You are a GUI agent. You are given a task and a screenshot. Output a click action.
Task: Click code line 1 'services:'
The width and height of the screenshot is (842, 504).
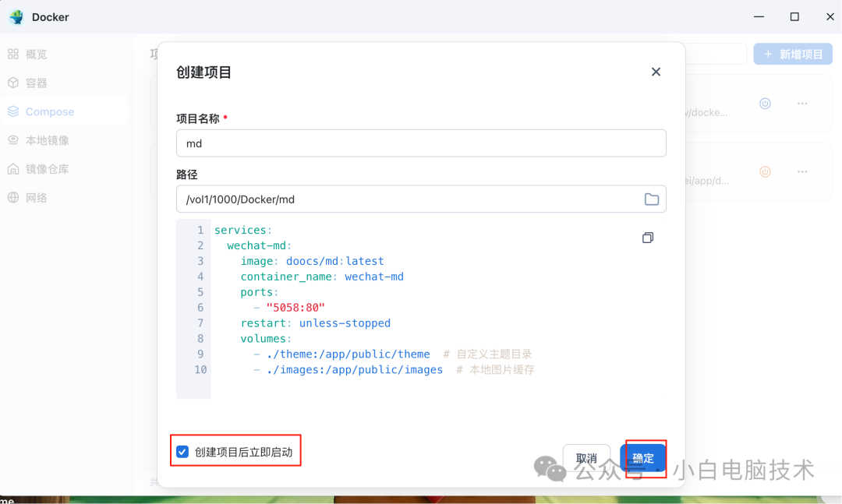click(x=243, y=230)
